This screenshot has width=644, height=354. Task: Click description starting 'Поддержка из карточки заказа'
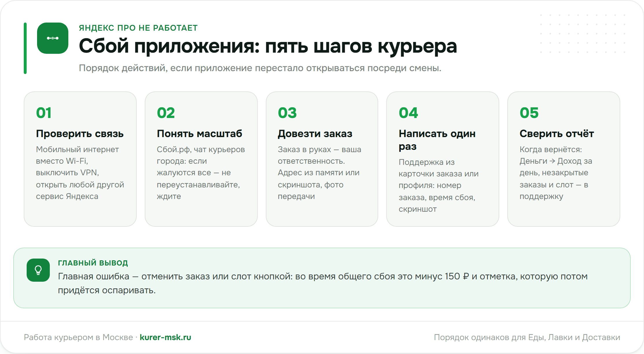click(439, 186)
